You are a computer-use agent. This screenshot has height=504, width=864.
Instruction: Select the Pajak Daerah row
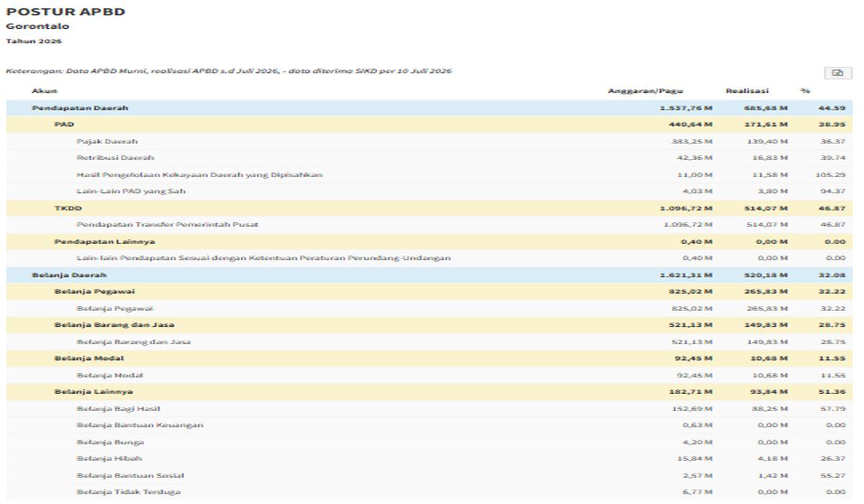[429, 141]
